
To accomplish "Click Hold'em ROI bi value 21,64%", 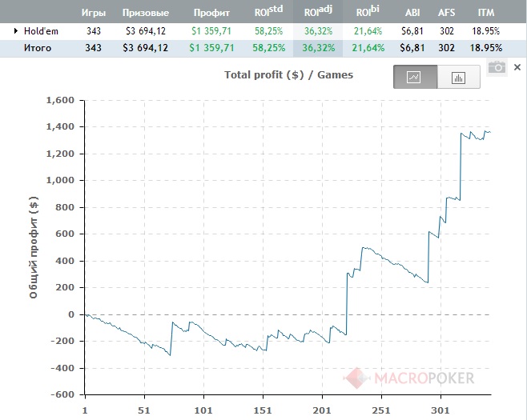I will tap(368, 31).
